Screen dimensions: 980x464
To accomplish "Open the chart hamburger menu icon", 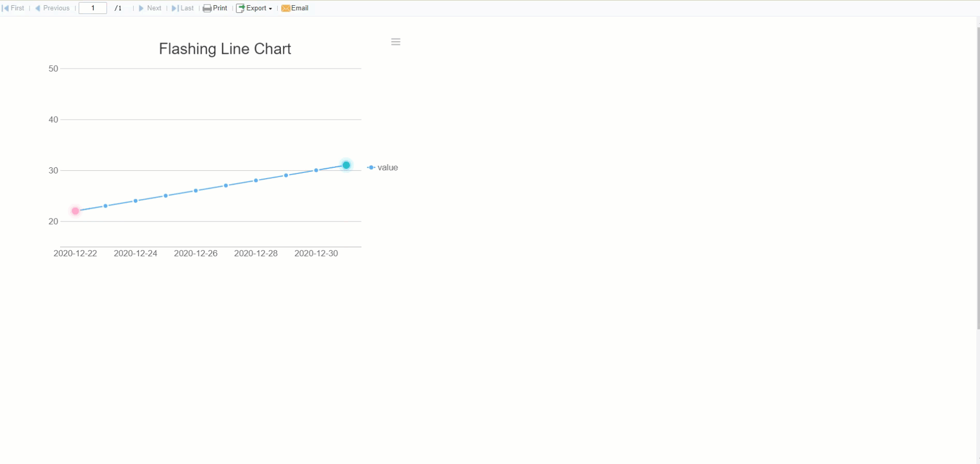I will pyautogui.click(x=396, y=42).
